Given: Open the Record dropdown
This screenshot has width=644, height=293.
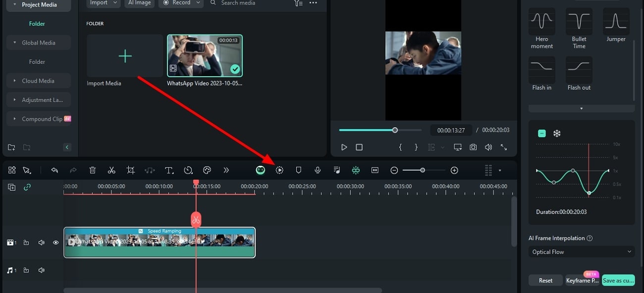Looking at the screenshot, I should pos(181,3).
